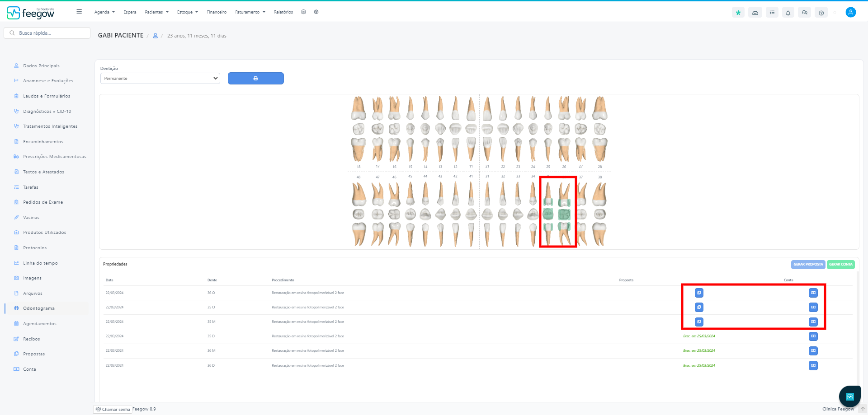This screenshot has height=415, width=868.
Task: Click the blue print button
Action: (x=256, y=78)
